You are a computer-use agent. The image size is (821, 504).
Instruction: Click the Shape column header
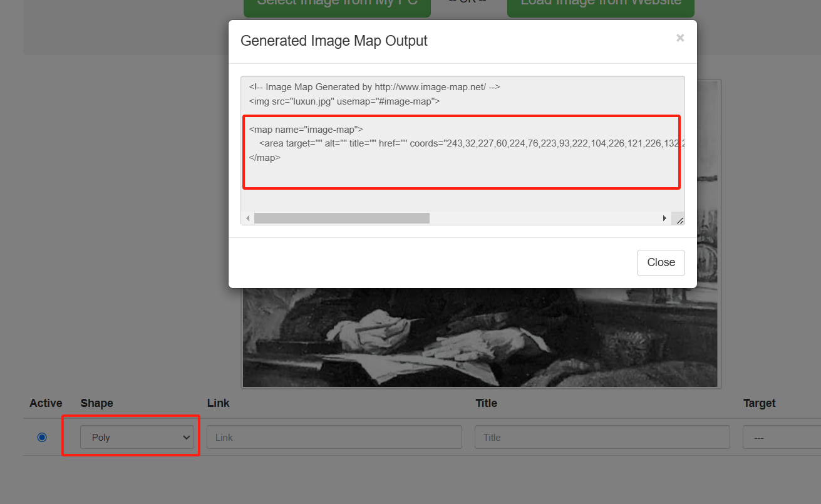point(96,403)
